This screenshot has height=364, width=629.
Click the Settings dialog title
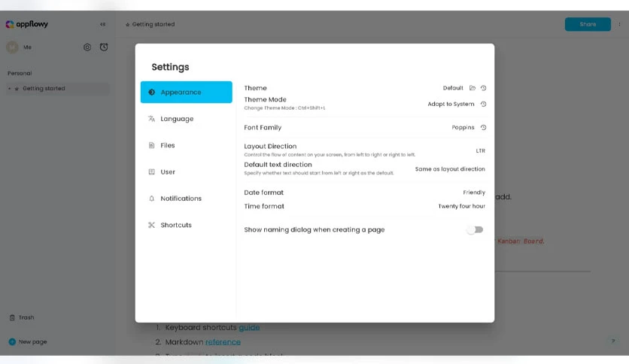[x=170, y=67]
